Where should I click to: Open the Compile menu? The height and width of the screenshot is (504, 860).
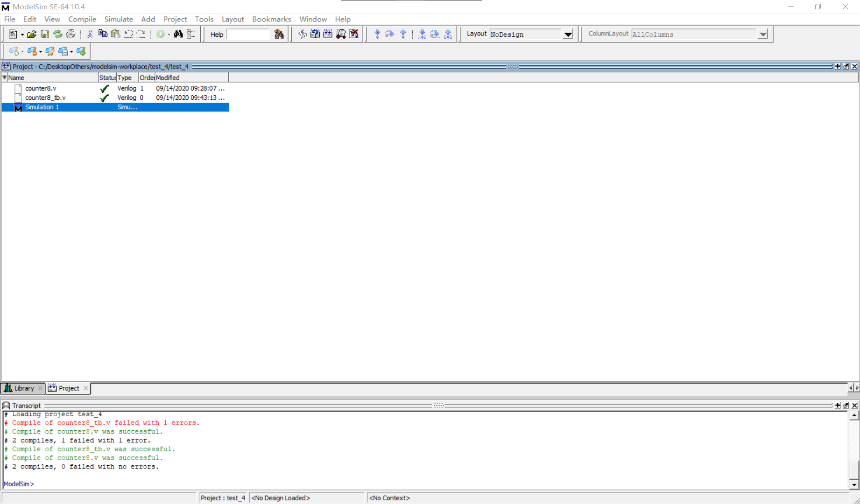point(82,19)
